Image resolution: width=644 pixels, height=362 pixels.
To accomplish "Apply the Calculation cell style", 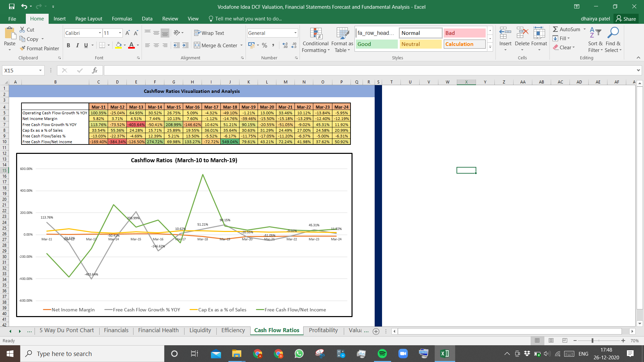I will pyautogui.click(x=465, y=44).
